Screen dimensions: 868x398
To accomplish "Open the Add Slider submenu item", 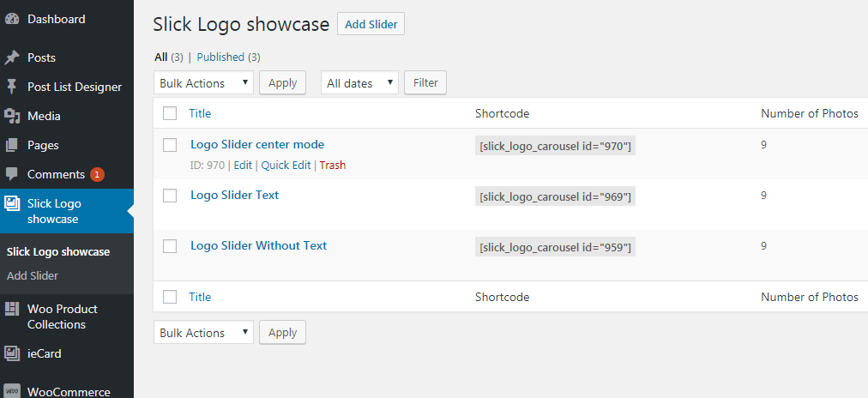I will click(x=33, y=276).
